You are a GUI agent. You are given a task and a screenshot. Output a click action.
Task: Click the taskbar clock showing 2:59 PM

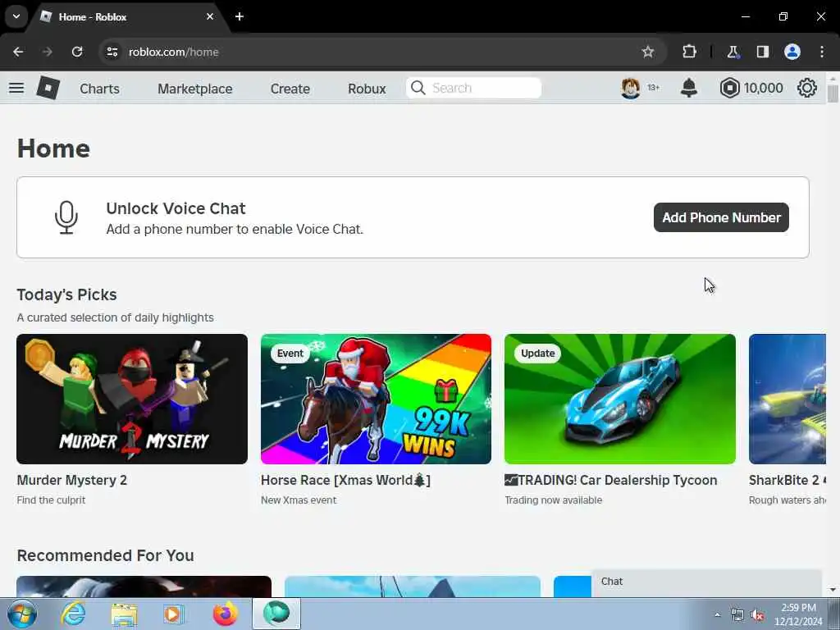click(798, 614)
